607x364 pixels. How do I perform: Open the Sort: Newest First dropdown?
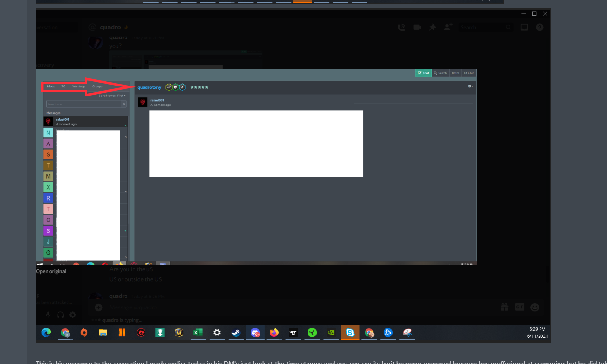click(112, 96)
